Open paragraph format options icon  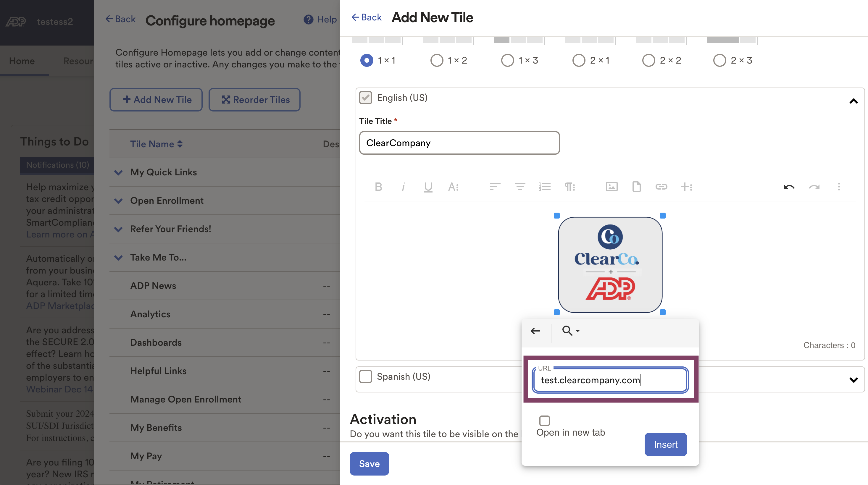569,187
